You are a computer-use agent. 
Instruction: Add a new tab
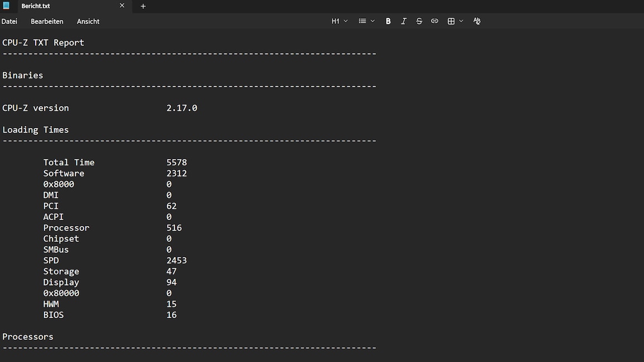pyautogui.click(x=143, y=6)
